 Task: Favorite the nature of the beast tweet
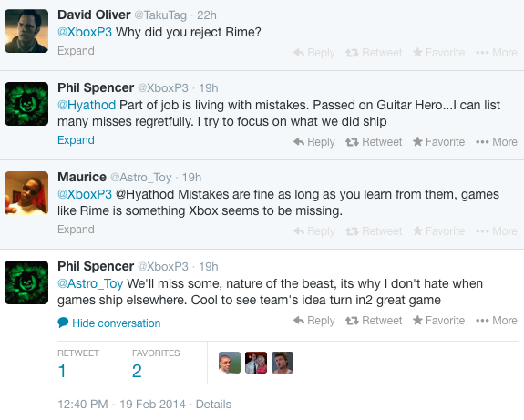tap(438, 321)
